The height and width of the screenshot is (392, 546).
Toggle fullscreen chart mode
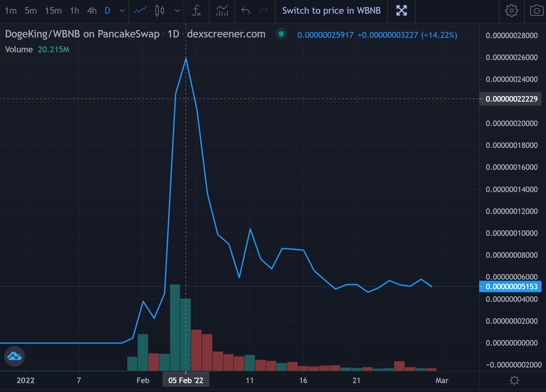[401, 10]
